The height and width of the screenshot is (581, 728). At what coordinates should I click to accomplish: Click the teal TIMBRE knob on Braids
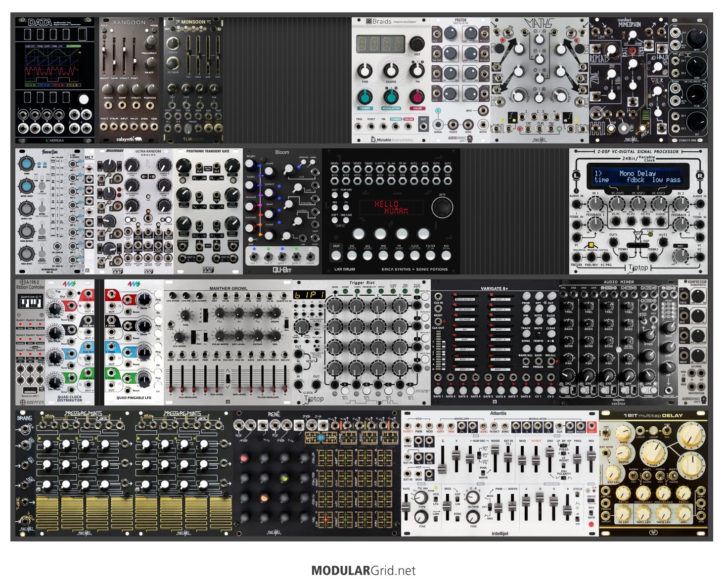[x=365, y=96]
